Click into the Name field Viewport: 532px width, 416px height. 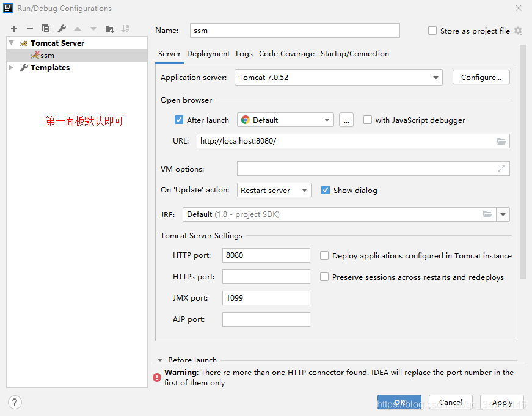[x=295, y=31]
